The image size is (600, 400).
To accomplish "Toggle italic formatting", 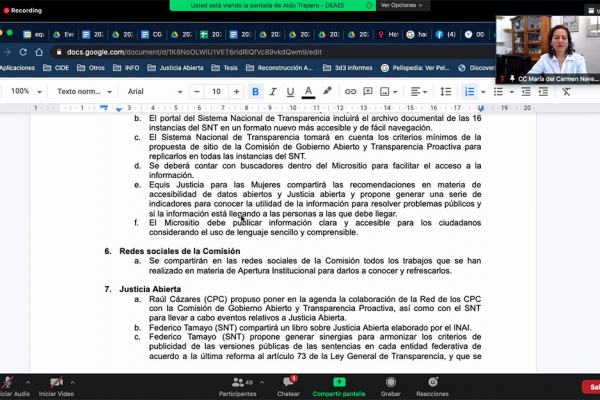I will [x=273, y=91].
